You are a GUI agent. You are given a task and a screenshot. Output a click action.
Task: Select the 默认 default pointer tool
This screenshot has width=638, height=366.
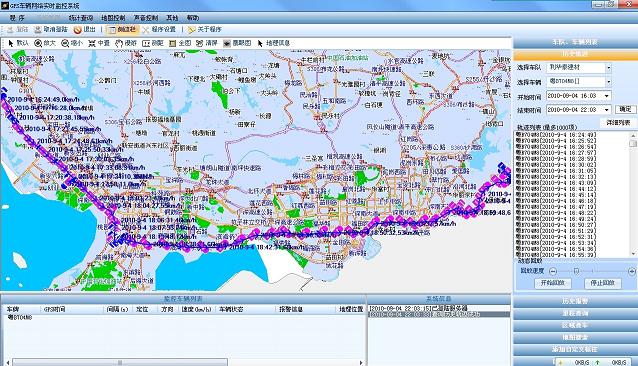(x=18, y=43)
